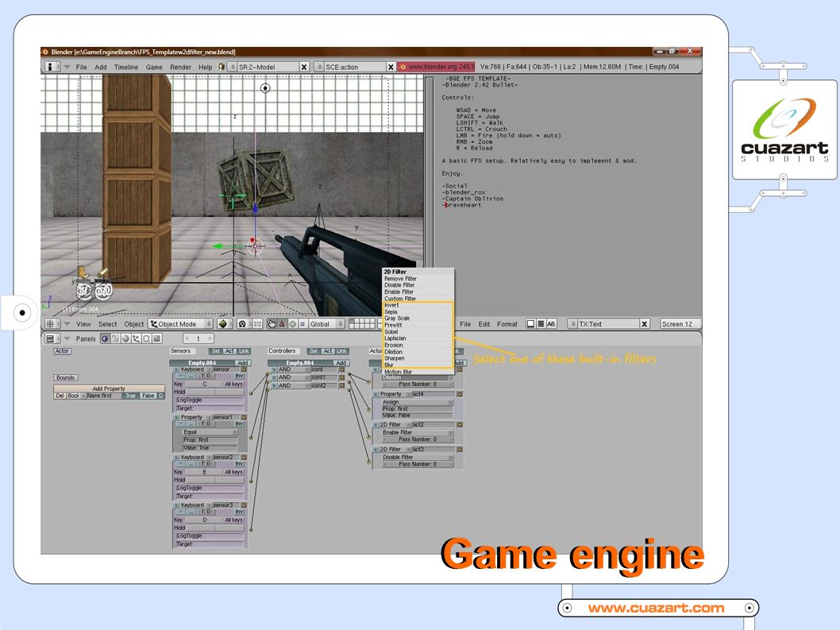
Task: Toggle the Bounds button
Action: [x=65, y=378]
